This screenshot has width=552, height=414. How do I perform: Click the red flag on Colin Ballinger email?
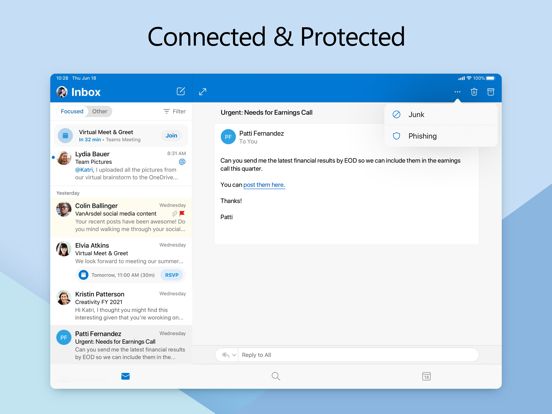click(182, 213)
